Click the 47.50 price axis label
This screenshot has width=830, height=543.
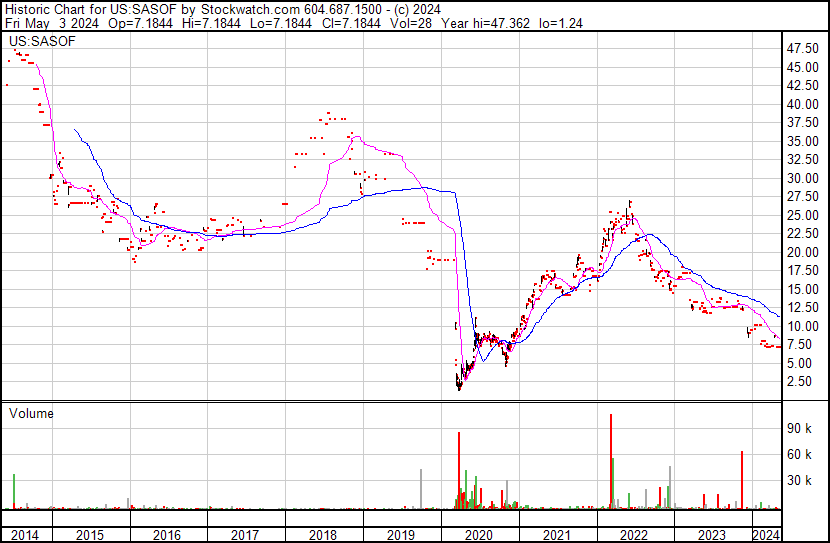tap(803, 49)
